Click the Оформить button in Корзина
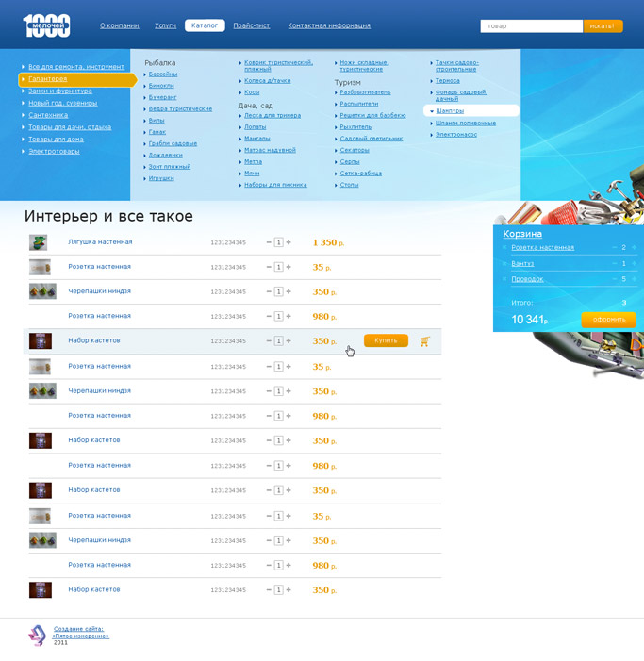The image size is (644, 661). coord(608,320)
